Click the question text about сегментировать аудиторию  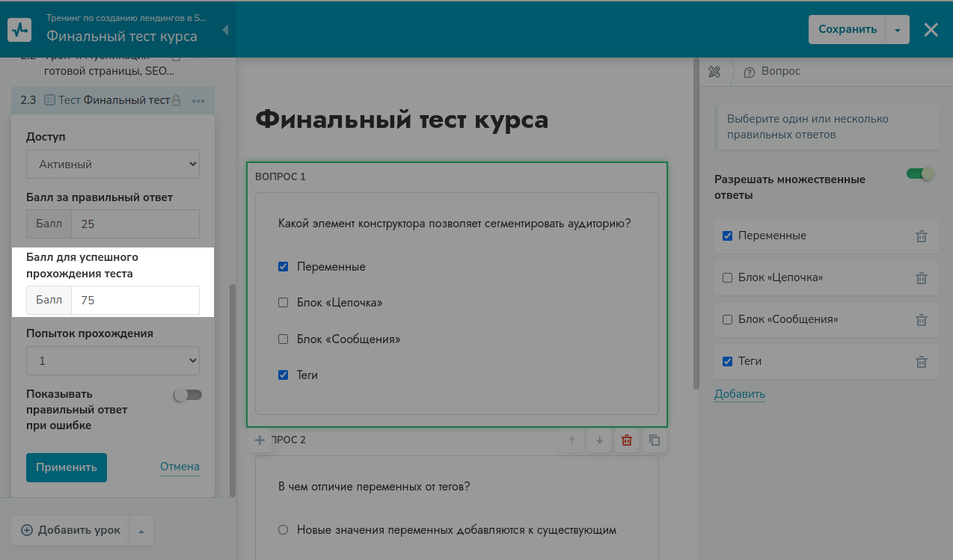455,223
